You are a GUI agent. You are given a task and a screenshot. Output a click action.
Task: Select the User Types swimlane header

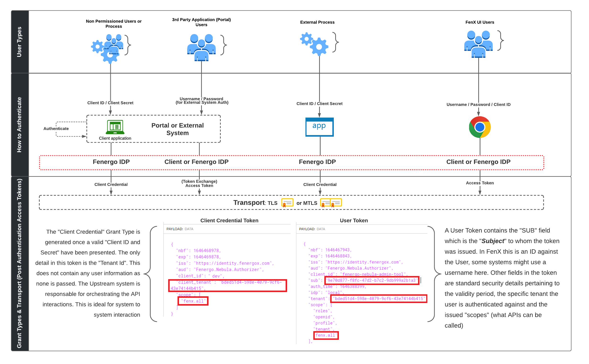20,42
